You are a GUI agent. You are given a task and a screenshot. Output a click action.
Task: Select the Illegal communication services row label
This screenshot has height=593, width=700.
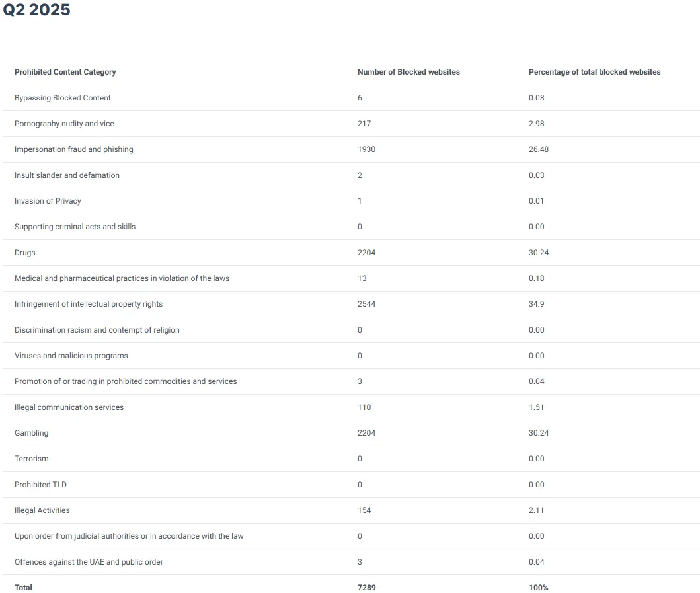[x=69, y=407]
